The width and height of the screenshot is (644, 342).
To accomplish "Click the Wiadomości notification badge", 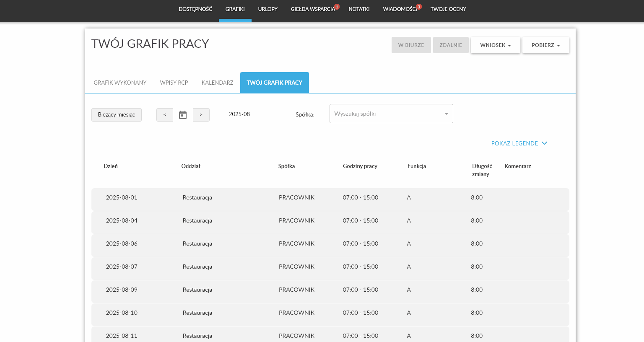I will click(x=418, y=7).
